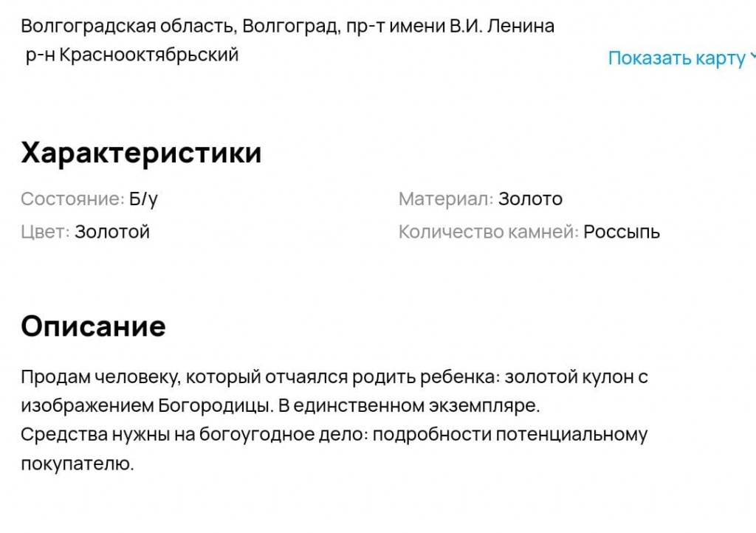756x533 pixels.
Task: Select the material value "Золото"
Action: click(x=530, y=199)
